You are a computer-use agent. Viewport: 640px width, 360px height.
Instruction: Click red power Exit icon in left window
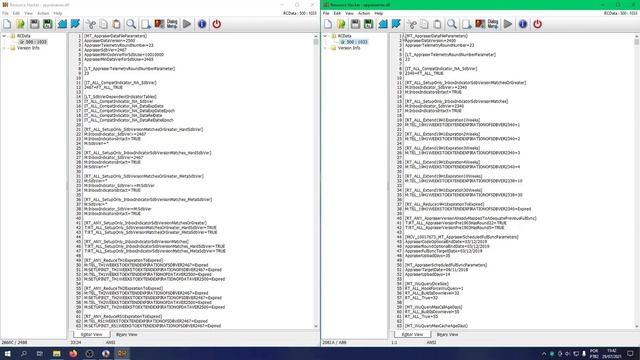(217, 24)
